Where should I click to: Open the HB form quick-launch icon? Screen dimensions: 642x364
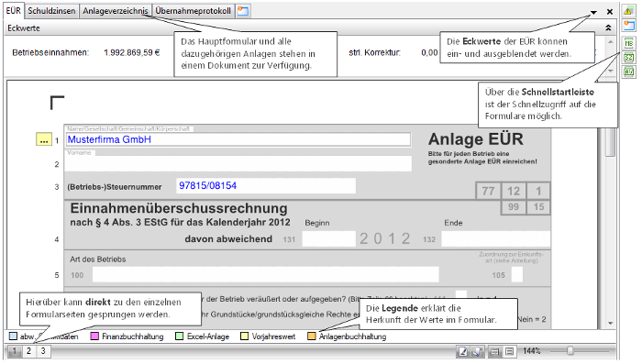[628, 43]
